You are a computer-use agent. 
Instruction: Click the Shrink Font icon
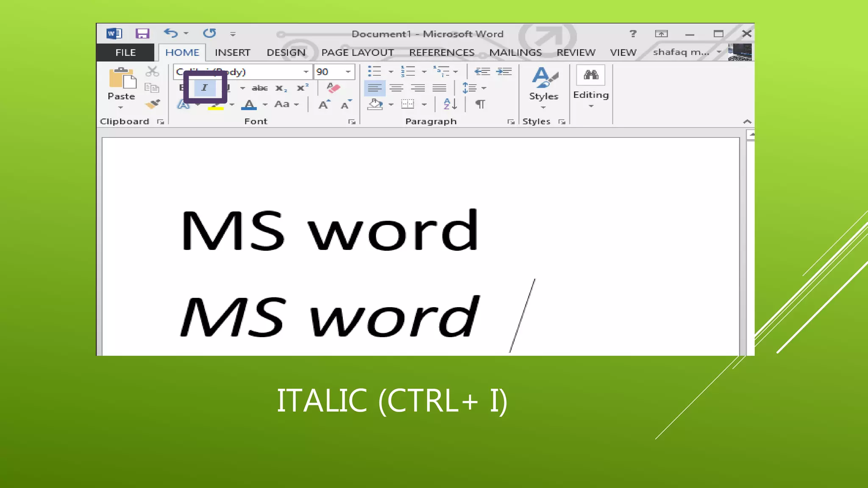click(x=346, y=104)
